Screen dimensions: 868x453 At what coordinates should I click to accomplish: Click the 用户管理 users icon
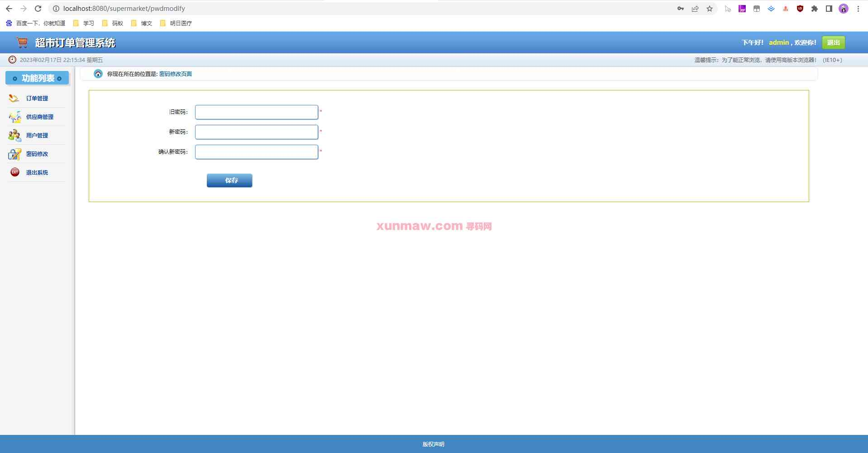14,135
